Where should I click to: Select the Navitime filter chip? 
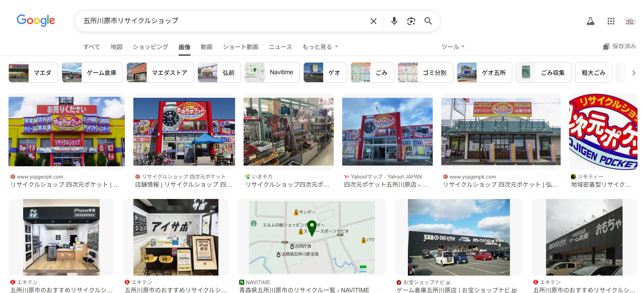[x=272, y=73]
